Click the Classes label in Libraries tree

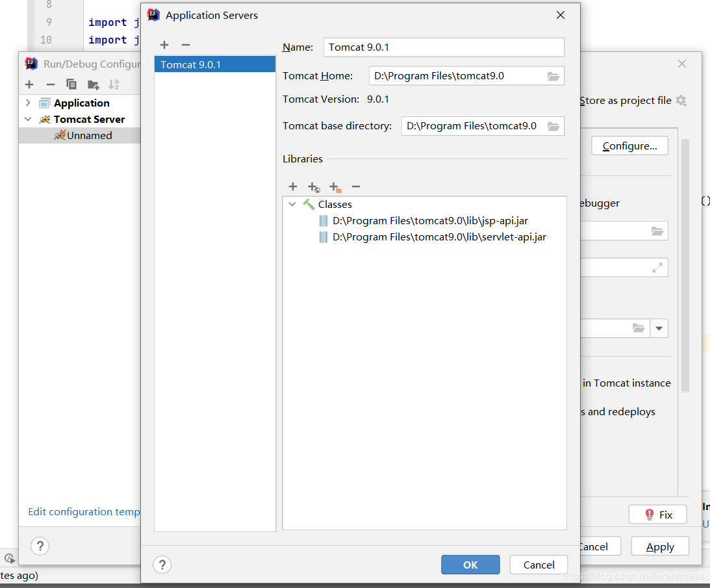click(335, 205)
